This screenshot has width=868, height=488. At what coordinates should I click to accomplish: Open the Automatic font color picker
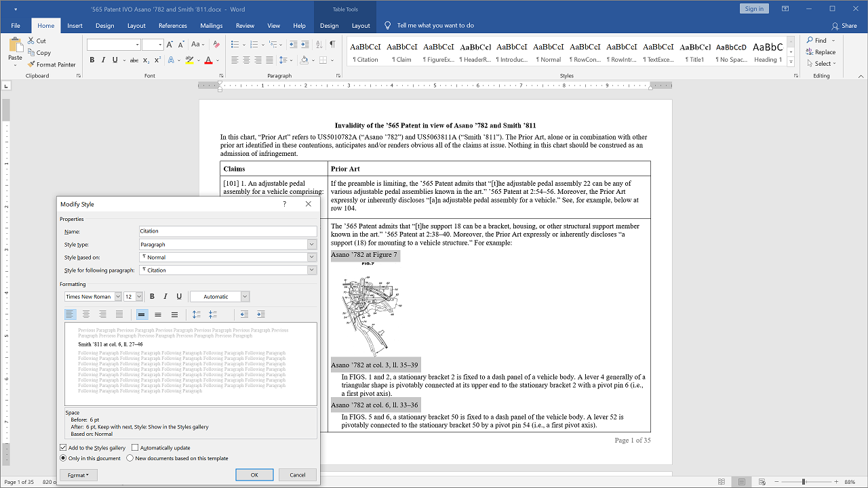point(245,296)
